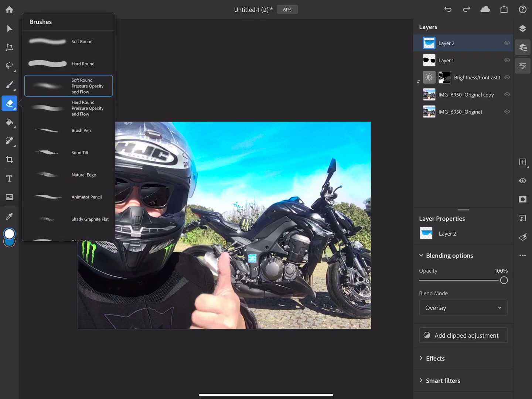Hide IMG_6950_Original layer
Image resolution: width=532 pixels, height=399 pixels.
point(507,112)
